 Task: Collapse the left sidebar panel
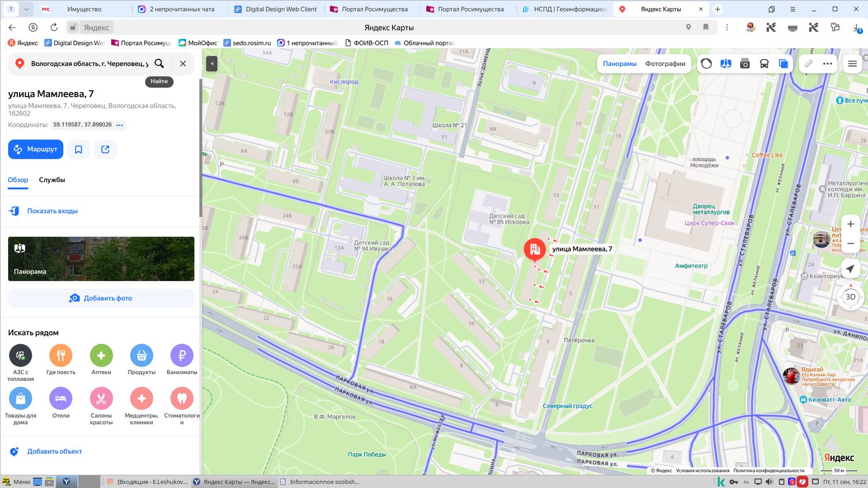pyautogui.click(x=212, y=64)
